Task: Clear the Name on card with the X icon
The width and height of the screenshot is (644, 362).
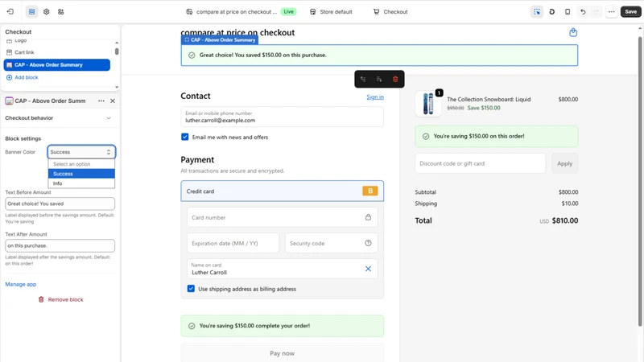Action: tap(368, 269)
